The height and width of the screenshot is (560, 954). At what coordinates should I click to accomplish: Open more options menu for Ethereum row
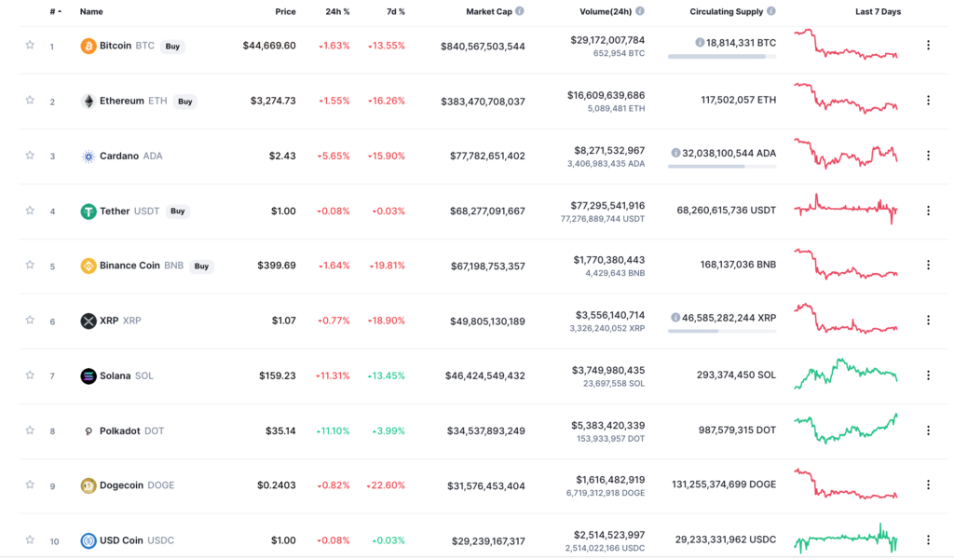928,101
